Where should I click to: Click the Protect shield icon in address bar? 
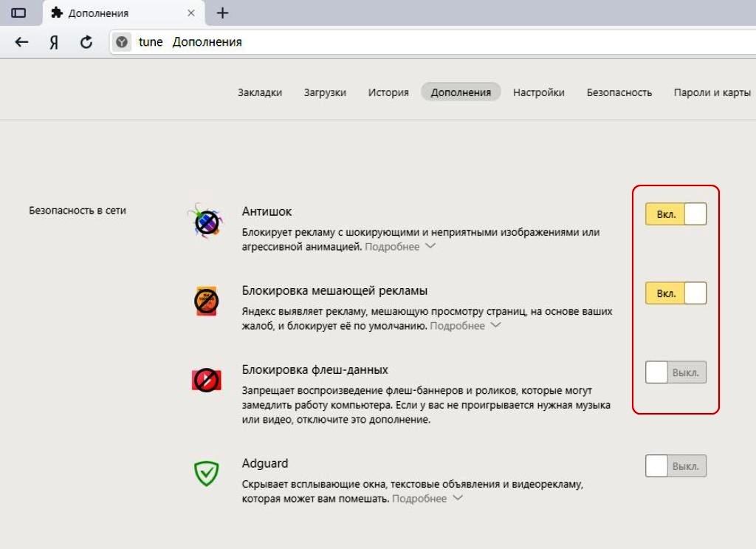(x=122, y=42)
